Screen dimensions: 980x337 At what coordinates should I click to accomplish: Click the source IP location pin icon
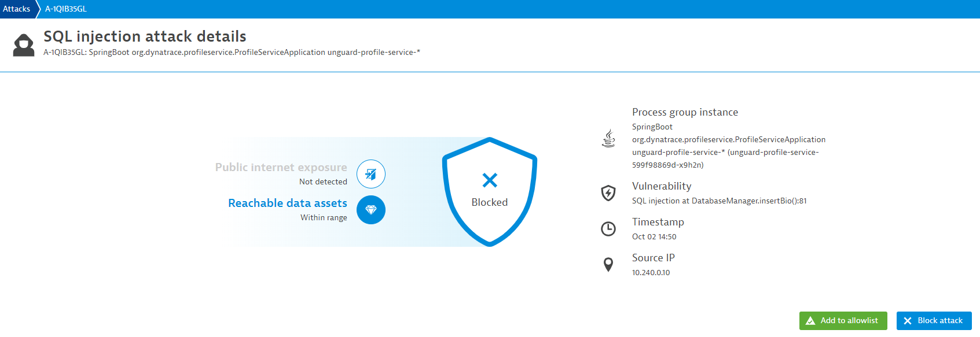tap(608, 265)
